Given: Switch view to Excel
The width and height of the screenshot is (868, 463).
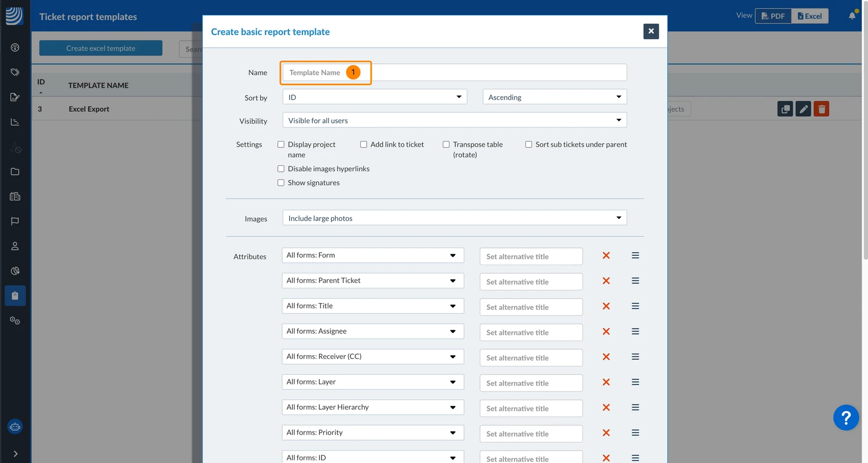Looking at the screenshot, I should tap(810, 16).
